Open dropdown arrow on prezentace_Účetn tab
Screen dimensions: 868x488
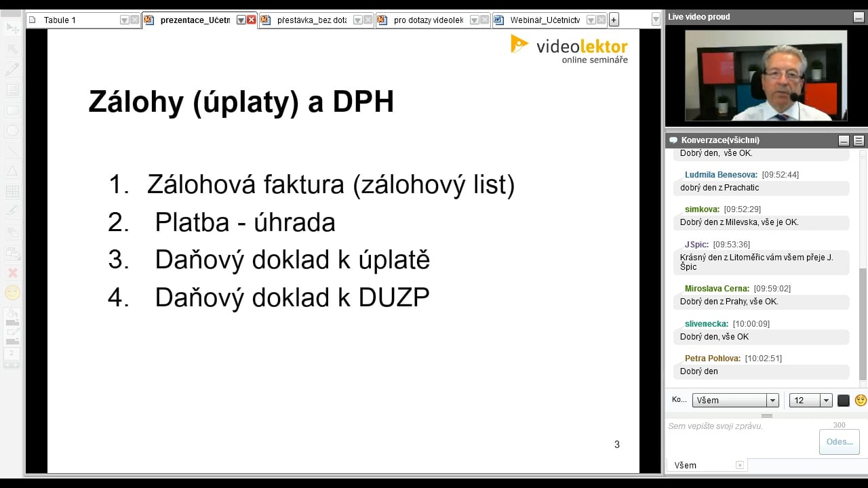(x=241, y=20)
